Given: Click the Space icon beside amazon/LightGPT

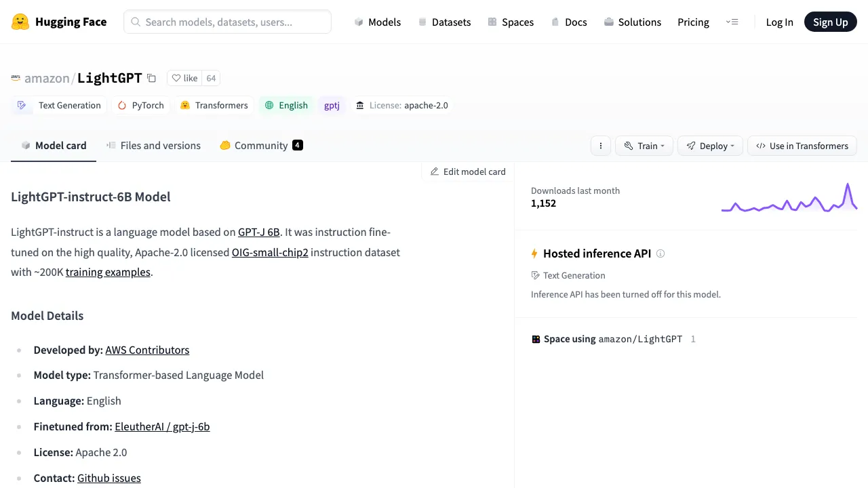Looking at the screenshot, I should tap(536, 339).
